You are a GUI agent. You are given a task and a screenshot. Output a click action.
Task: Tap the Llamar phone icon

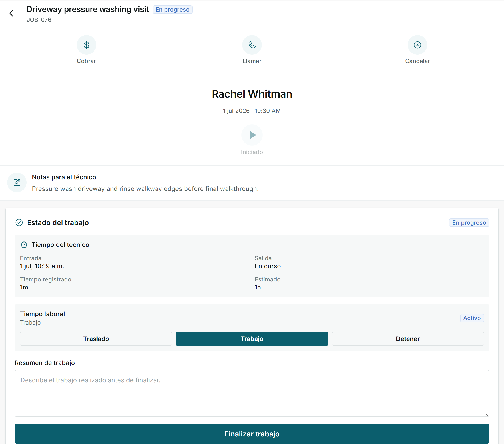252,45
